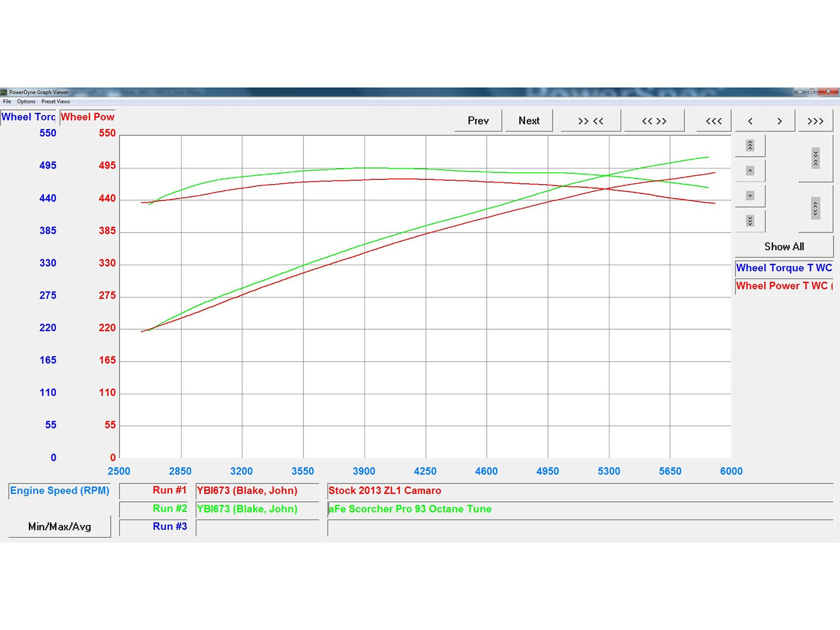
Task: Click the triple up-chevron scroll button
Action: pos(750,145)
